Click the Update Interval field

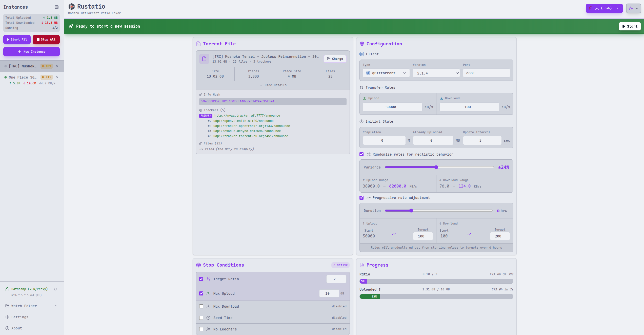482,140
